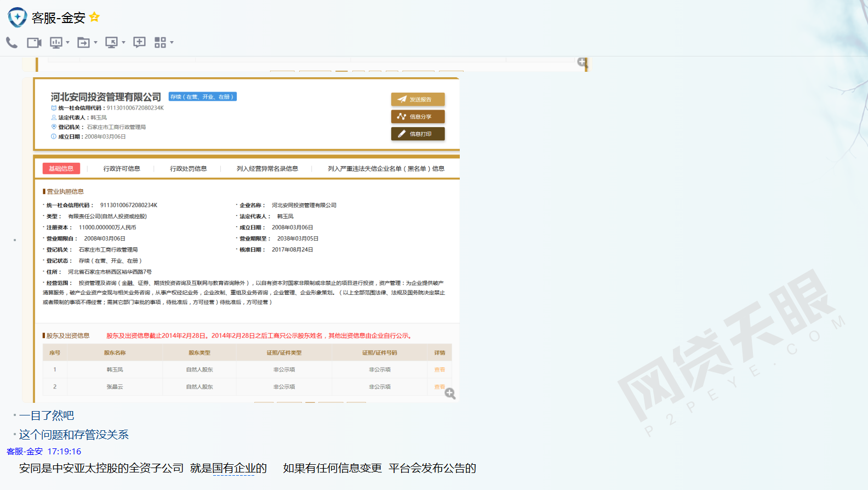Click the message text 平台会发布公告的

click(432, 468)
